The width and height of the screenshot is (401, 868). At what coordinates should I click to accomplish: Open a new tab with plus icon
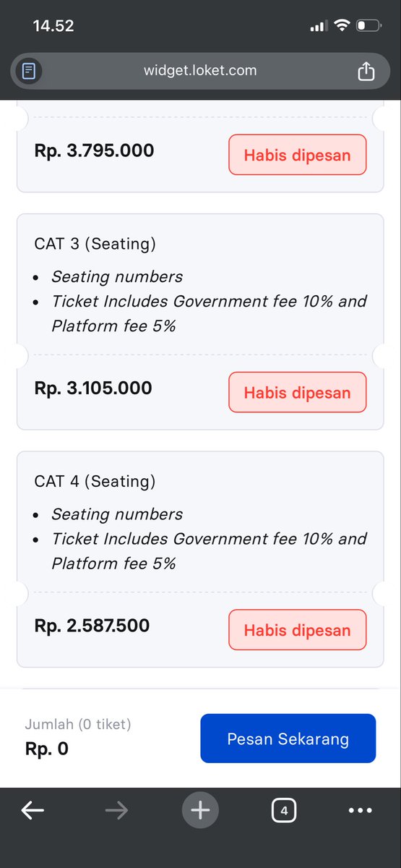[x=200, y=810]
